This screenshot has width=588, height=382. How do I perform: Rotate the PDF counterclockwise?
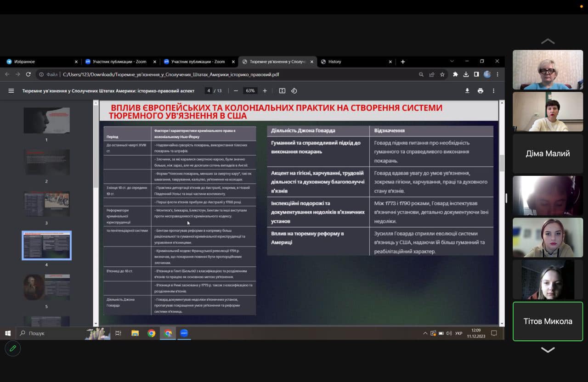point(294,91)
